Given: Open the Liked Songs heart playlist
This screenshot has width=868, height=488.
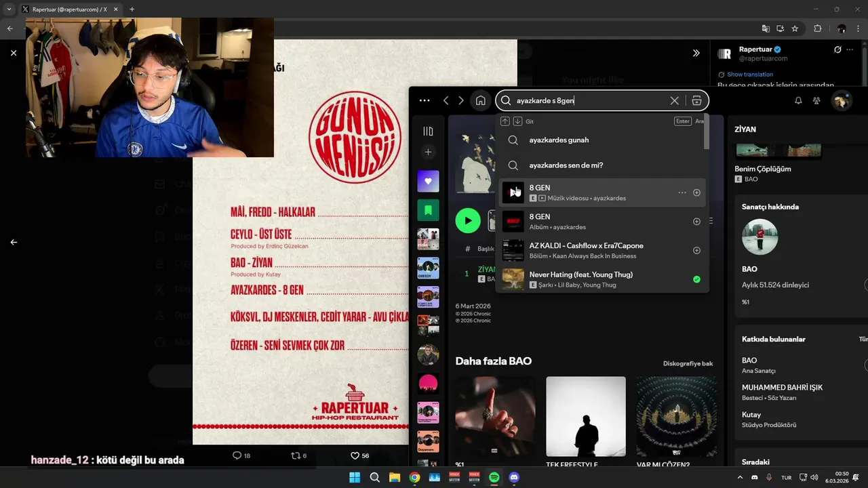Looking at the screenshot, I should (428, 181).
